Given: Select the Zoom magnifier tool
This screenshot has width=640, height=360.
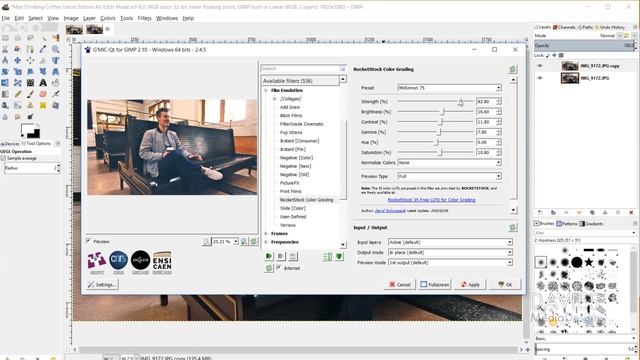Looking at the screenshot, I should pyautogui.click(x=56, y=49).
